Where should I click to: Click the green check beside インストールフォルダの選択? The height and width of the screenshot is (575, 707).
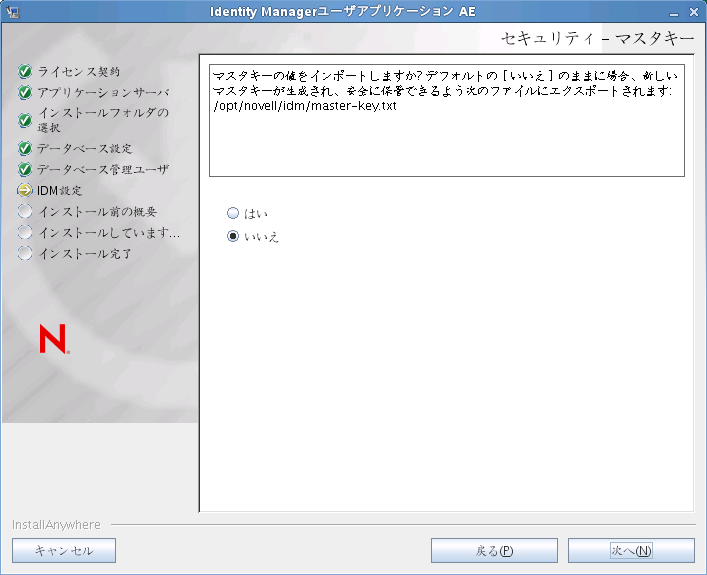point(25,120)
